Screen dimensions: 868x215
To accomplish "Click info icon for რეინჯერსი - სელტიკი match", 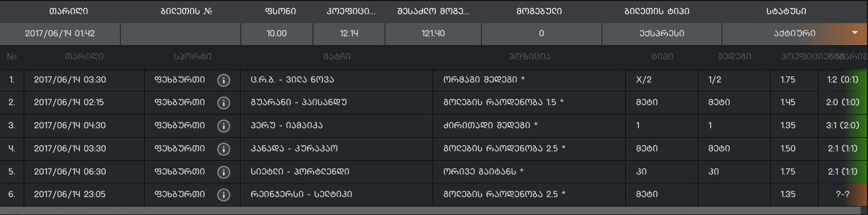I will [224, 194].
